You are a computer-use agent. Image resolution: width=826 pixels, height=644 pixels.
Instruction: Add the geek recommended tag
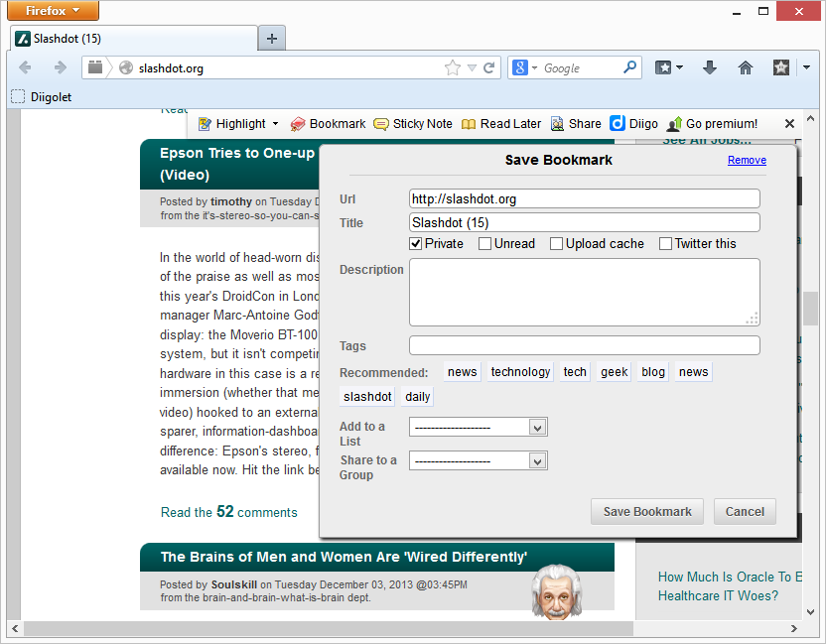(x=614, y=372)
